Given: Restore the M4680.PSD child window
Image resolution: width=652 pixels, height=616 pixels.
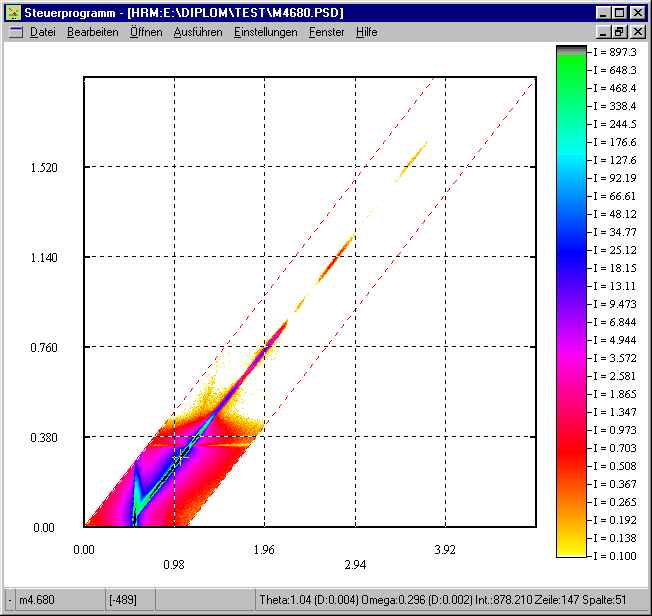Looking at the screenshot, I should coord(620,32).
